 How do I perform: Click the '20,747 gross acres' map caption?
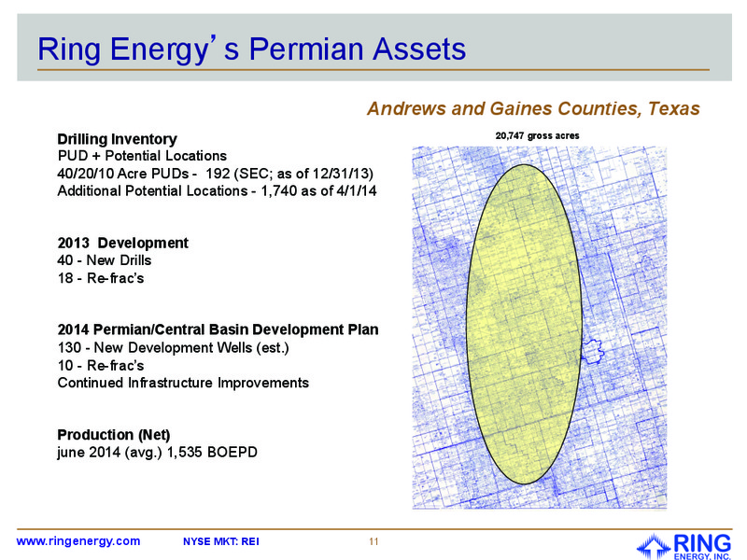tap(538, 135)
